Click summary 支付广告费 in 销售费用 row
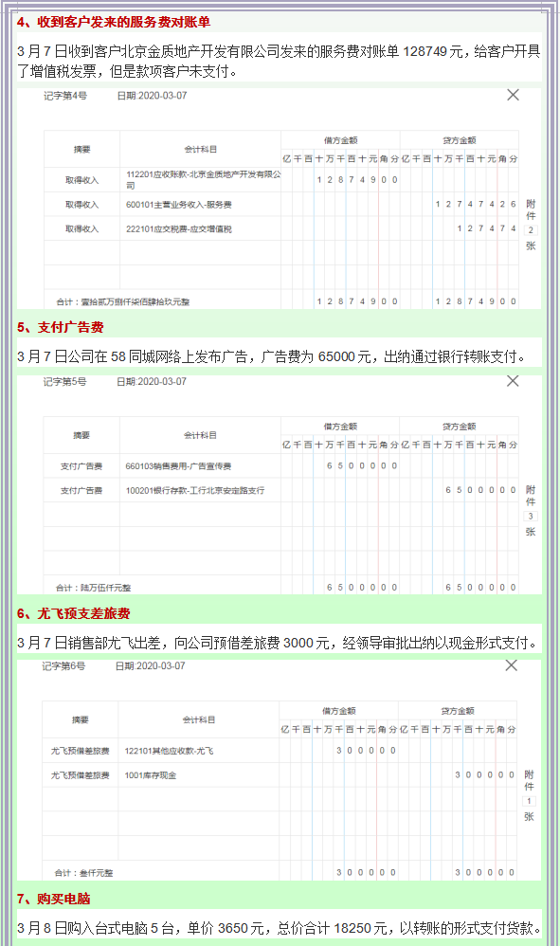This screenshot has width=560, height=946. pos(81,465)
